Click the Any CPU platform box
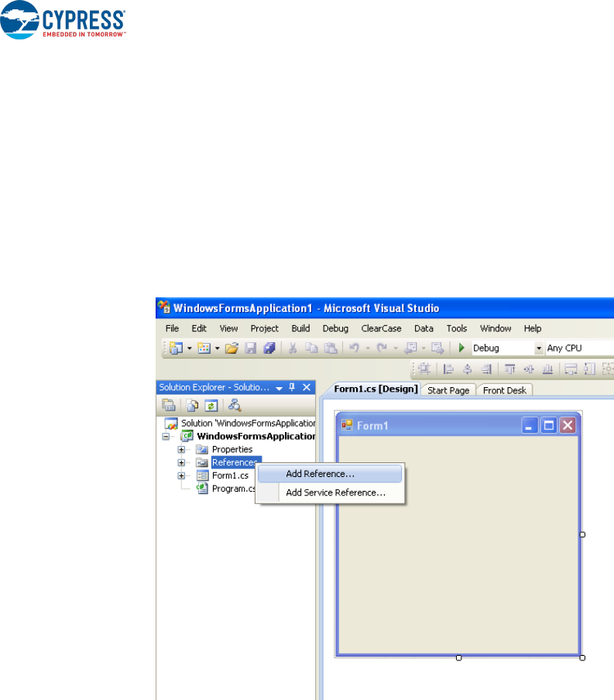Screen dimensions: 614x700 coord(579,348)
